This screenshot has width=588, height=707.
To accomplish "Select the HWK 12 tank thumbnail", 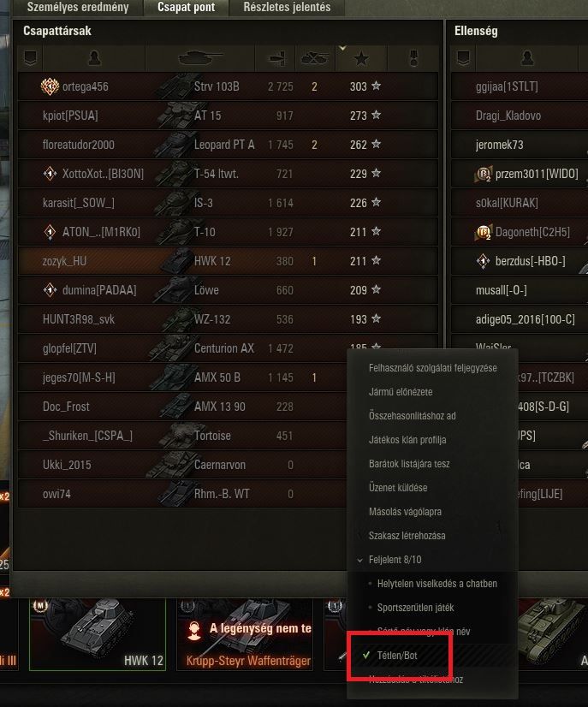I will (x=98, y=634).
